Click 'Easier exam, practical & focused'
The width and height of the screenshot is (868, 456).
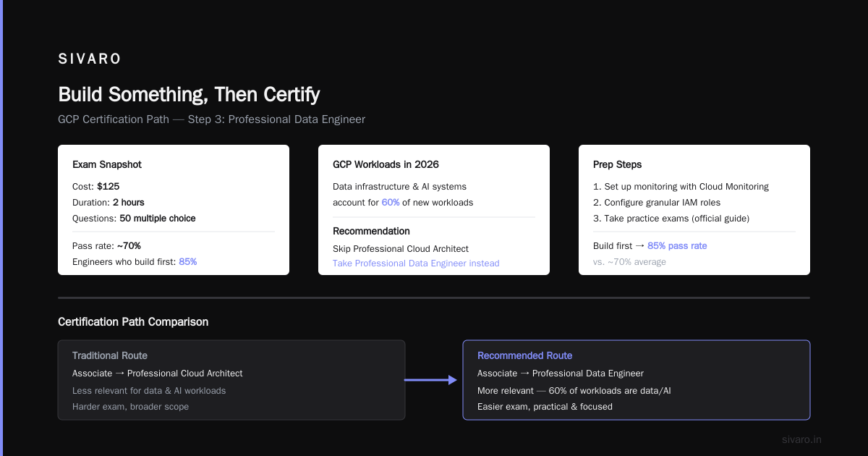click(x=545, y=406)
